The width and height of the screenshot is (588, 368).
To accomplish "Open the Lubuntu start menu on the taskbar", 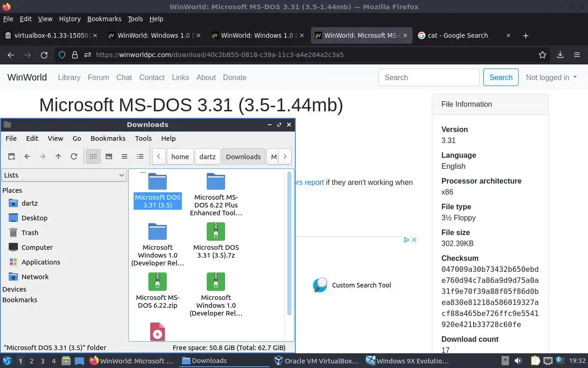I will tap(7, 361).
